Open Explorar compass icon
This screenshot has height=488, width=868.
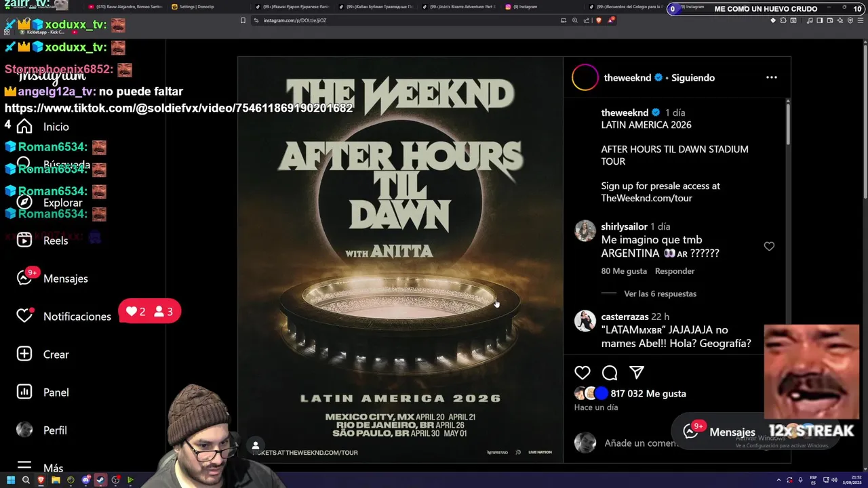click(x=24, y=203)
